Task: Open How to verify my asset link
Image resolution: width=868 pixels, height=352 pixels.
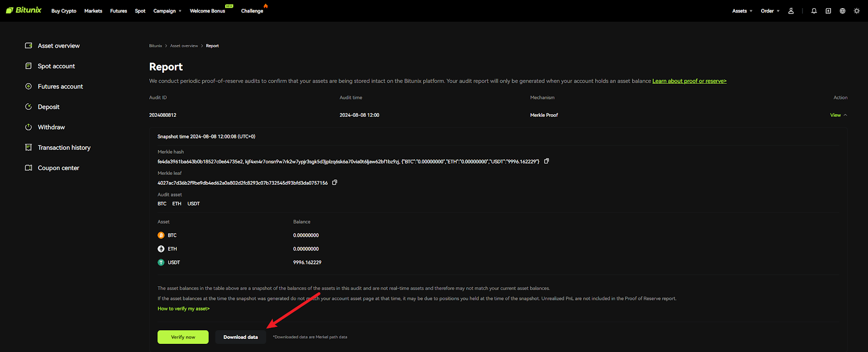Action: point(183,309)
